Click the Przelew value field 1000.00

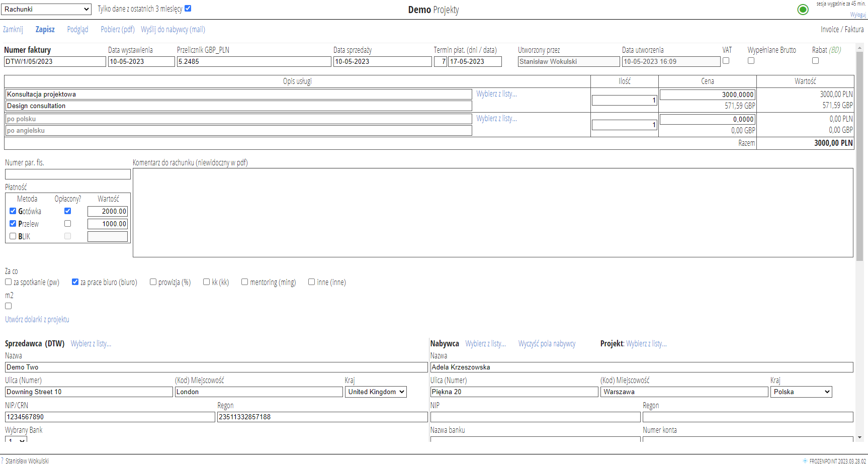[x=108, y=224]
